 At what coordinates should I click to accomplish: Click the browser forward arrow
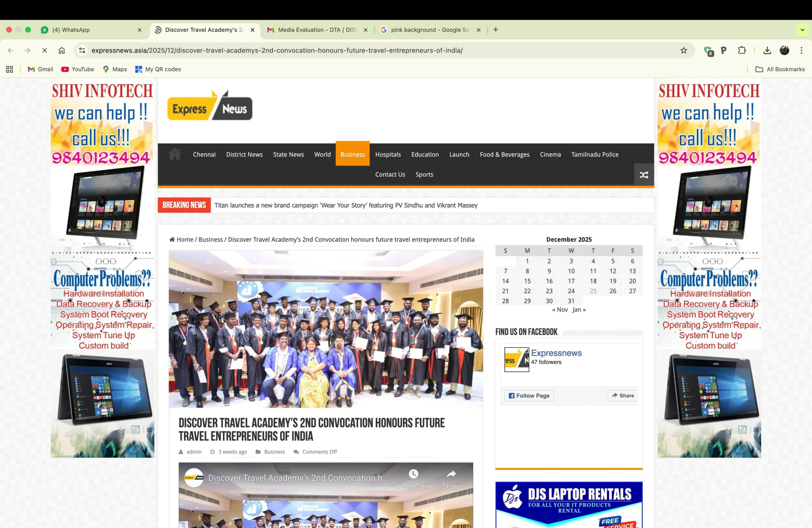pos(28,50)
